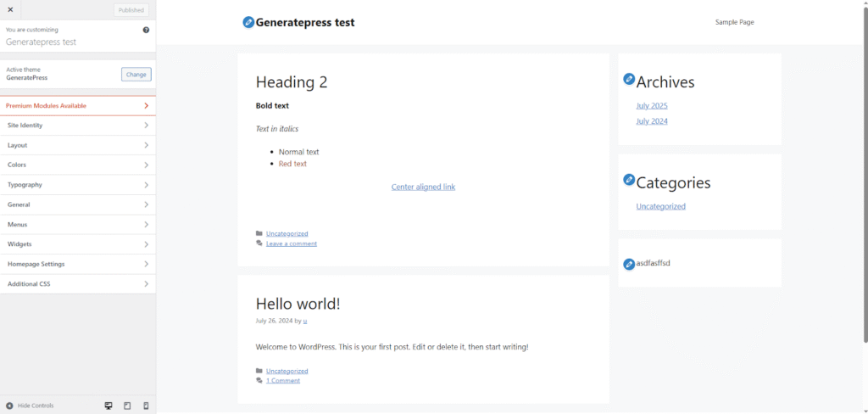Open the Additional CSS section
This screenshot has height=414, width=868.
78,284
